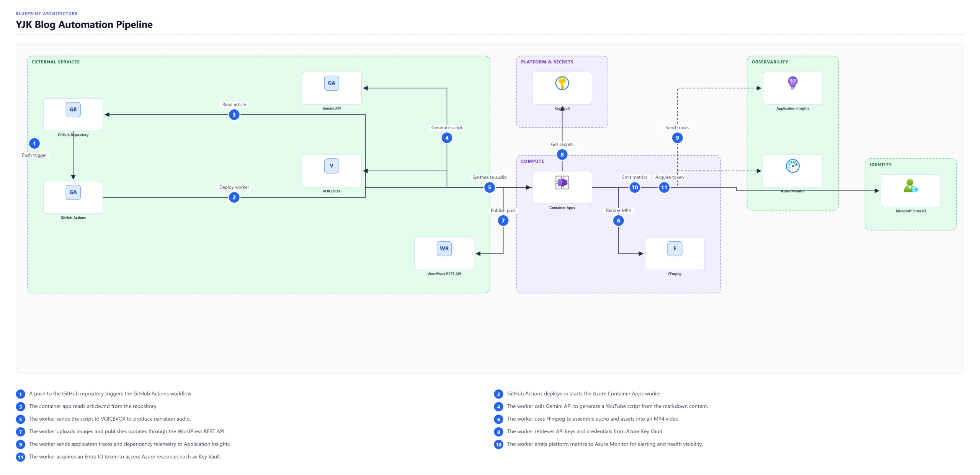The width and height of the screenshot is (980, 475).
Task: Click step 4 badge under Generate script
Action: coord(447,138)
